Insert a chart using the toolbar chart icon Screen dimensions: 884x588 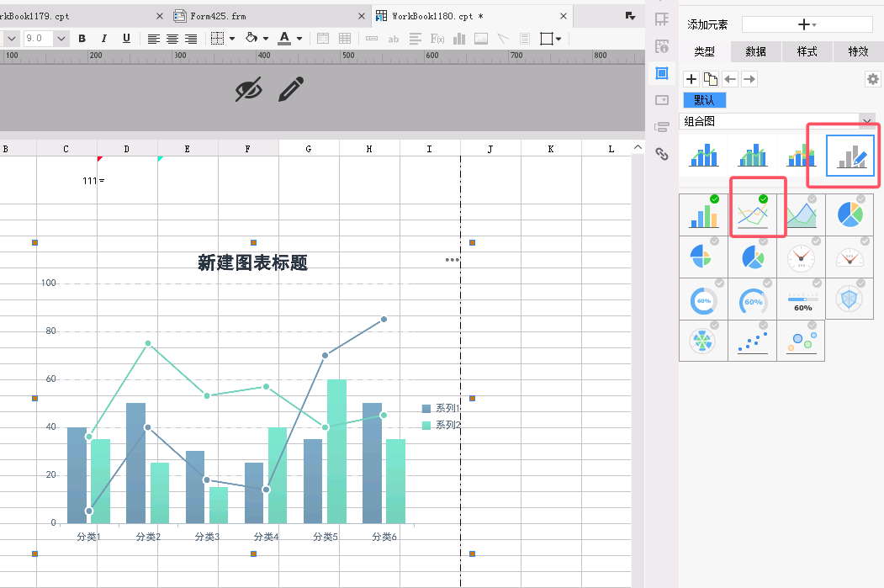pos(459,39)
